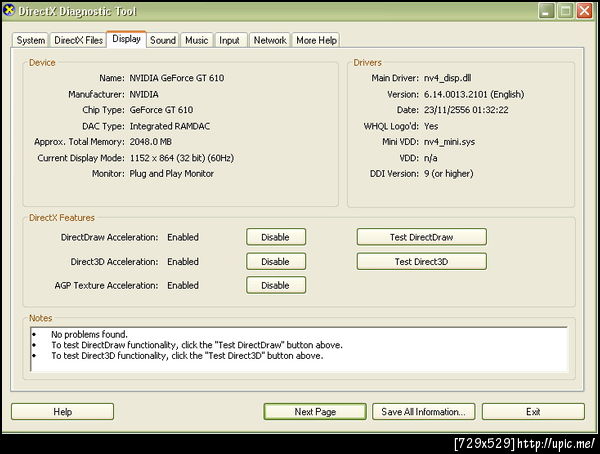Go to the Sound tab
600x454 pixels.
tap(163, 40)
